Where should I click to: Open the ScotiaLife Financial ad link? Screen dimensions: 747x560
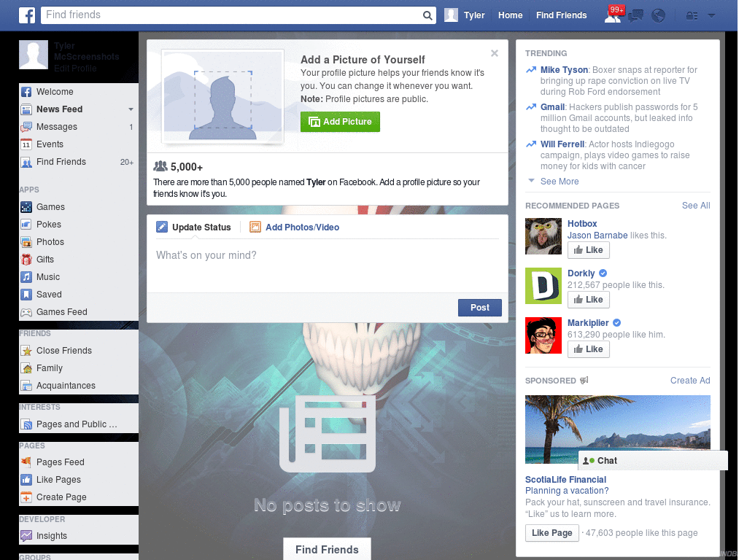[x=565, y=480]
